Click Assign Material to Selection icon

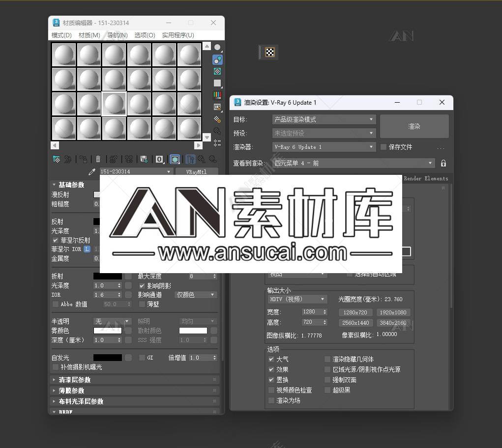(83, 159)
